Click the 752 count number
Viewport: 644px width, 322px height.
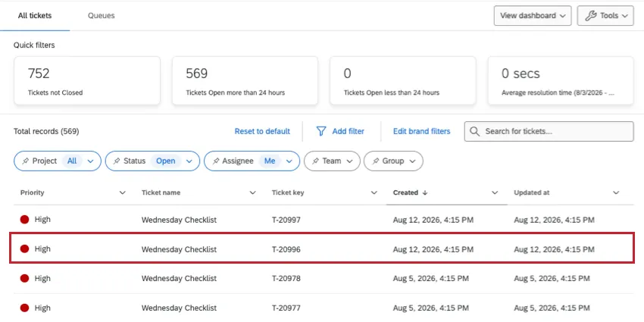[x=39, y=73]
